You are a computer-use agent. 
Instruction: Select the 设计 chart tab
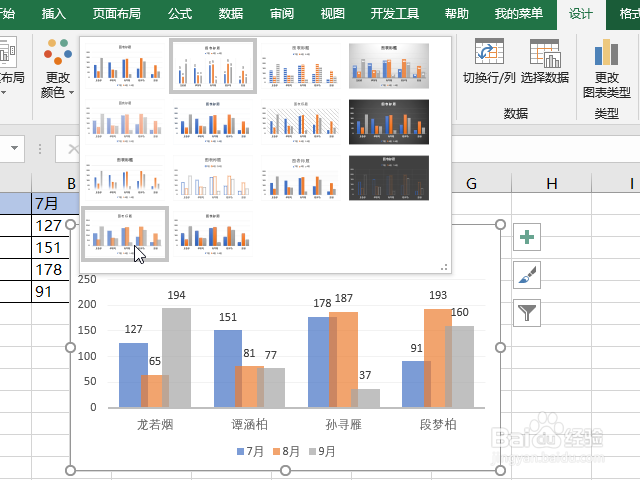click(x=581, y=14)
